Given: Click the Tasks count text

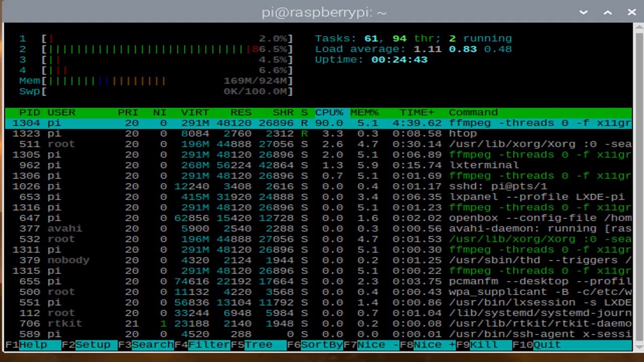Looking at the screenshot, I should [x=414, y=39].
